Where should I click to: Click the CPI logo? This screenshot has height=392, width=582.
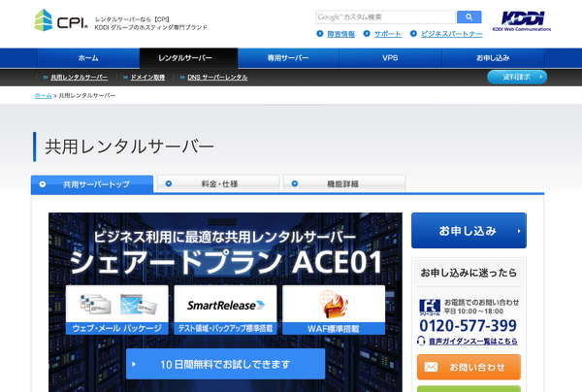point(61,20)
